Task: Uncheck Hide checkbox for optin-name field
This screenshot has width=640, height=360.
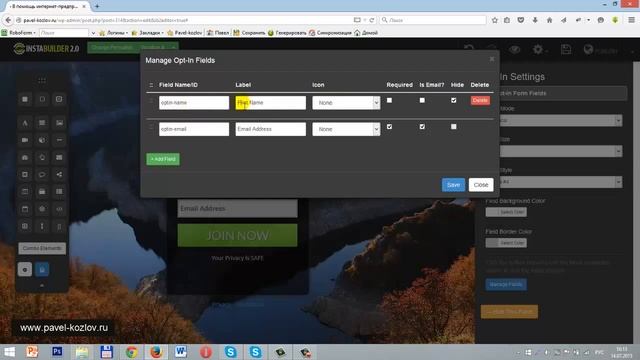Action: click(453, 100)
